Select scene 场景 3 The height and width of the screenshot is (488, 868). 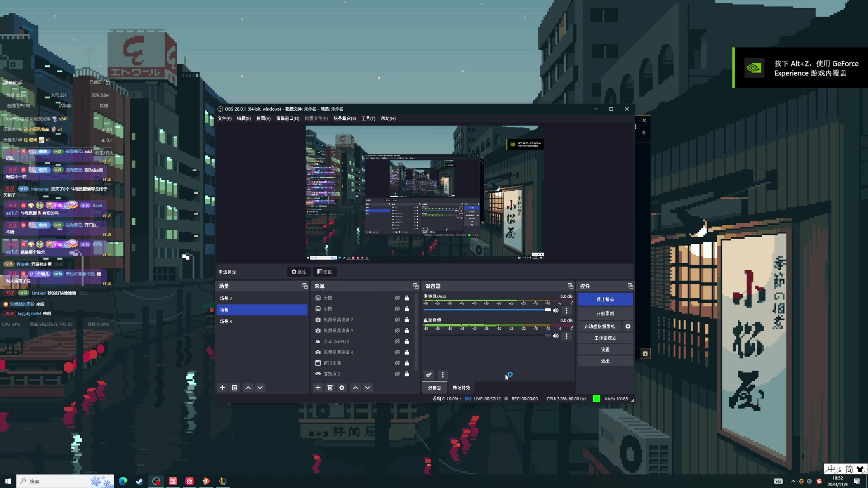pyautogui.click(x=262, y=321)
